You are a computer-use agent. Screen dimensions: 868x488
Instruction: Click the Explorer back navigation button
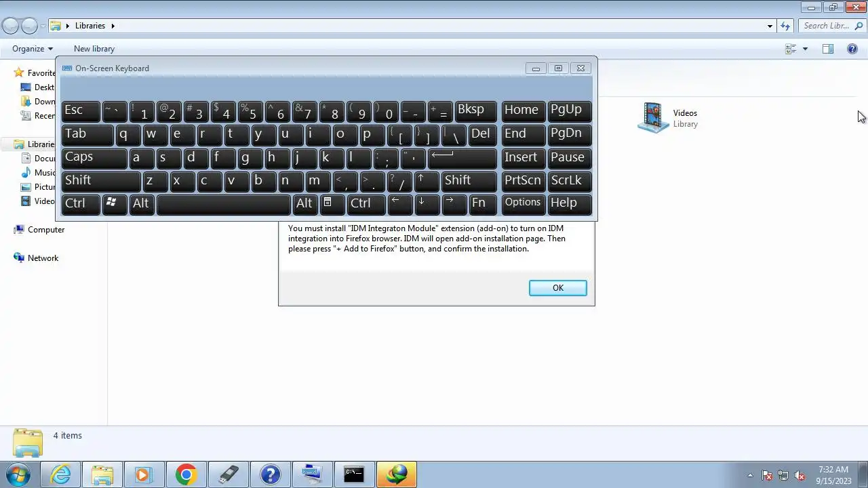pyautogui.click(x=10, y=26)
